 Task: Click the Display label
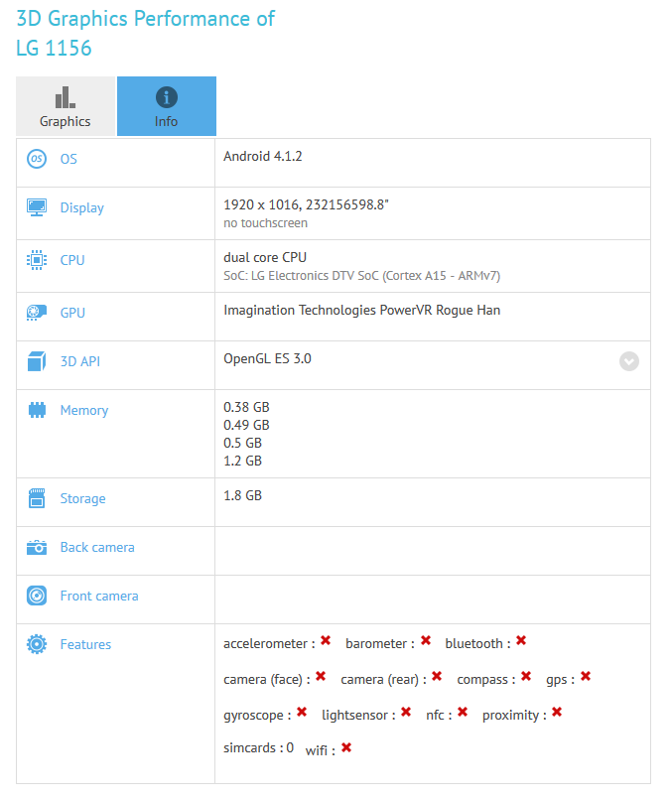(x=82, y=207)
